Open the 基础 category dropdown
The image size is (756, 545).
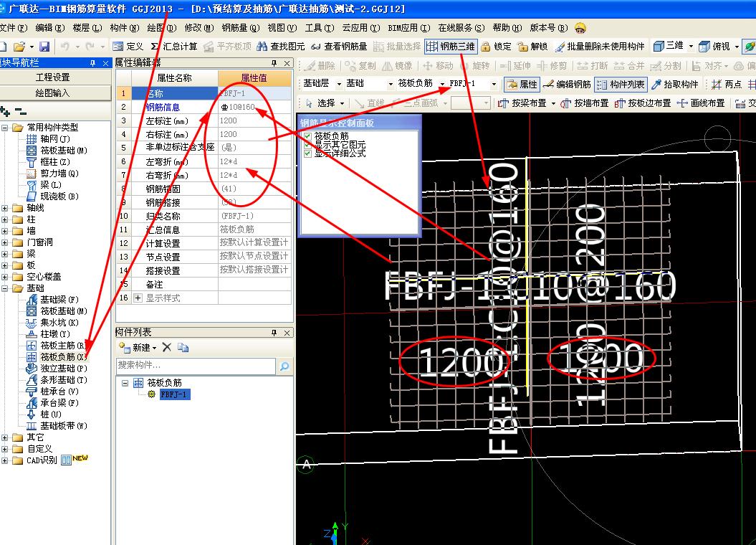(391, 84)
